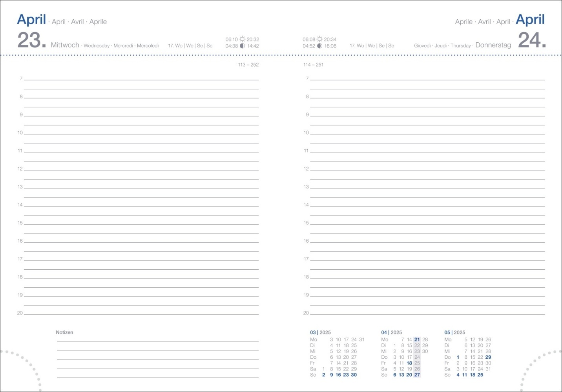Click the sun icon on the April 23 page

[242, 39]
